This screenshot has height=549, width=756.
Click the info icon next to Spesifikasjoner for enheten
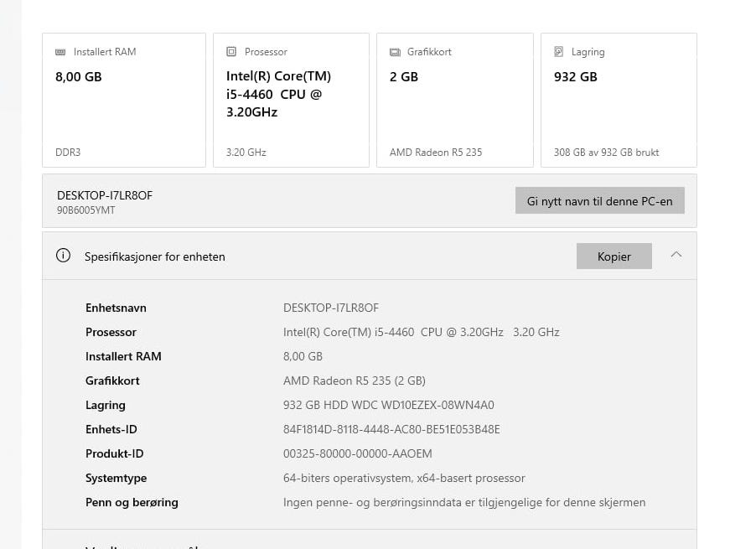(63, 256)
